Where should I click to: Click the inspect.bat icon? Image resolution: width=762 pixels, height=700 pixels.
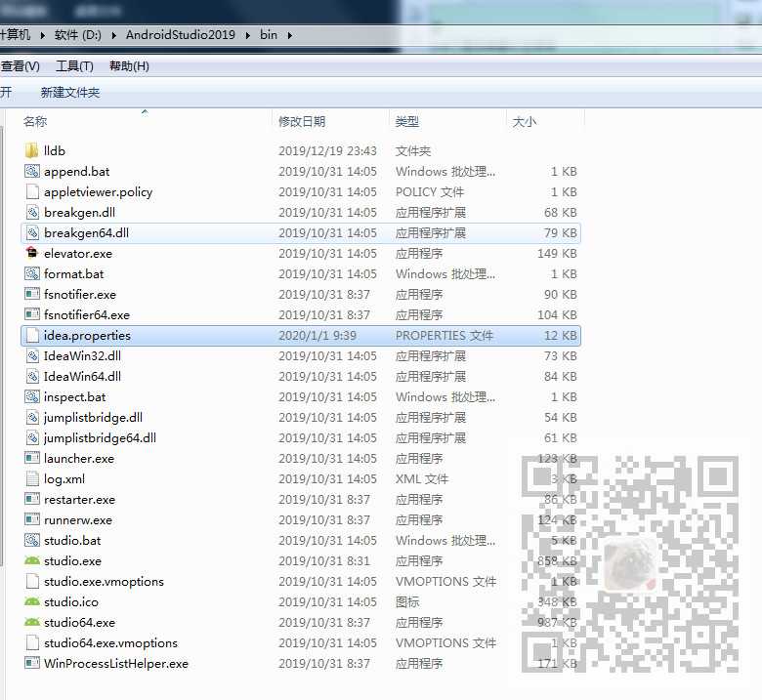32,396
